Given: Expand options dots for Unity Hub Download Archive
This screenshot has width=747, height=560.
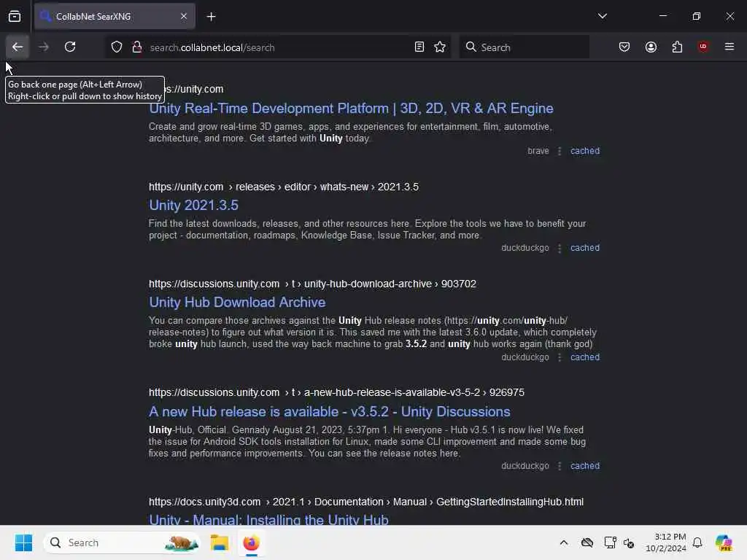Looking at the screenshot, I should (x=560, y=357).
